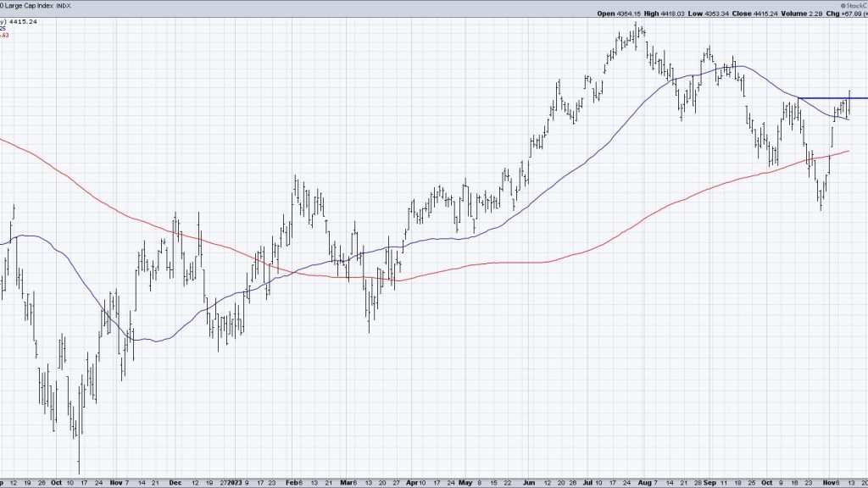Click the Volume reading 2.2B
Viewport: 868px width, 488px height.
coord(815,14)
